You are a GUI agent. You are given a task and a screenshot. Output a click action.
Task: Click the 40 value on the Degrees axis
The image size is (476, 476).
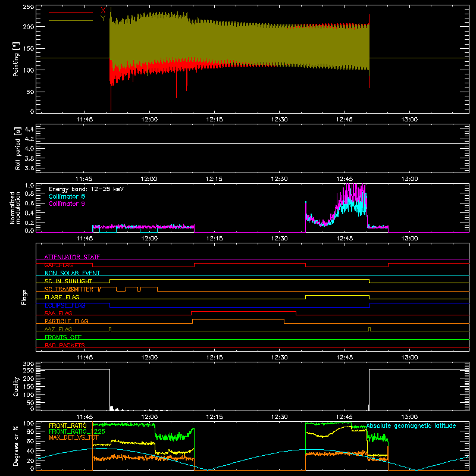tap(30, 451)
